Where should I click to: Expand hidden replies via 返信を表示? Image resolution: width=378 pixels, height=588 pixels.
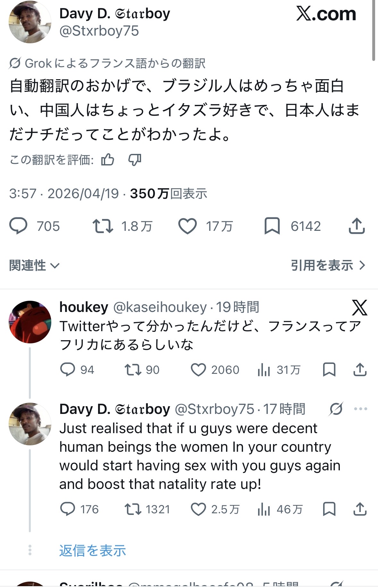92,550
